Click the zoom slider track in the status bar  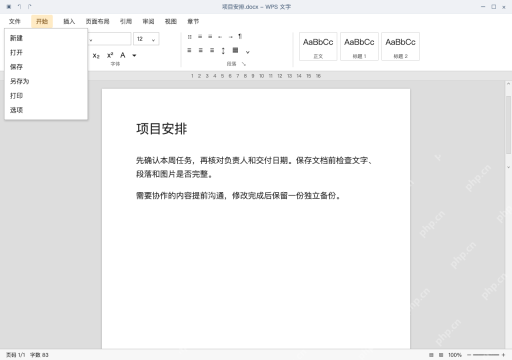(486, 355)
